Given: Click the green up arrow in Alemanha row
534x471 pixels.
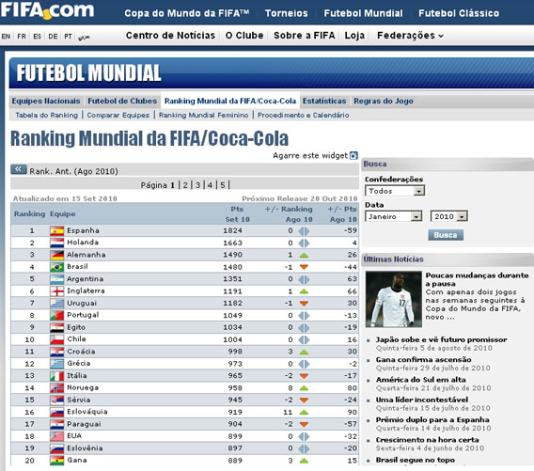Looking at the screenshot, I should tap(304, 255).
